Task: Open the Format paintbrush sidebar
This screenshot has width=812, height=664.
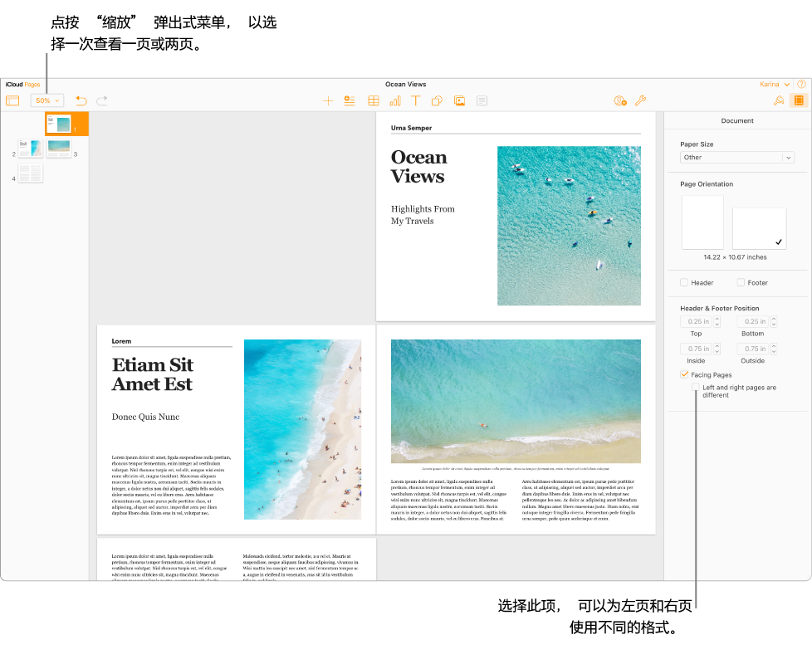Action: click(778, 101)
